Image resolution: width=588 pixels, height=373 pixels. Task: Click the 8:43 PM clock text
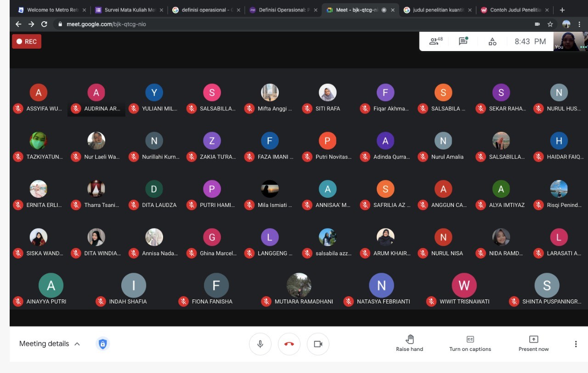[x=530, y=41]
